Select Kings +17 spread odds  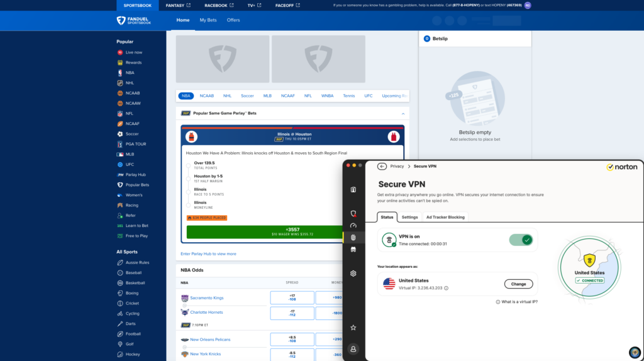[x=292, y=297]
